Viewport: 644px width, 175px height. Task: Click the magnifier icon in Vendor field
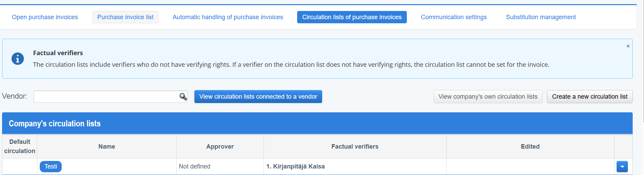click(x=183, y=97)
